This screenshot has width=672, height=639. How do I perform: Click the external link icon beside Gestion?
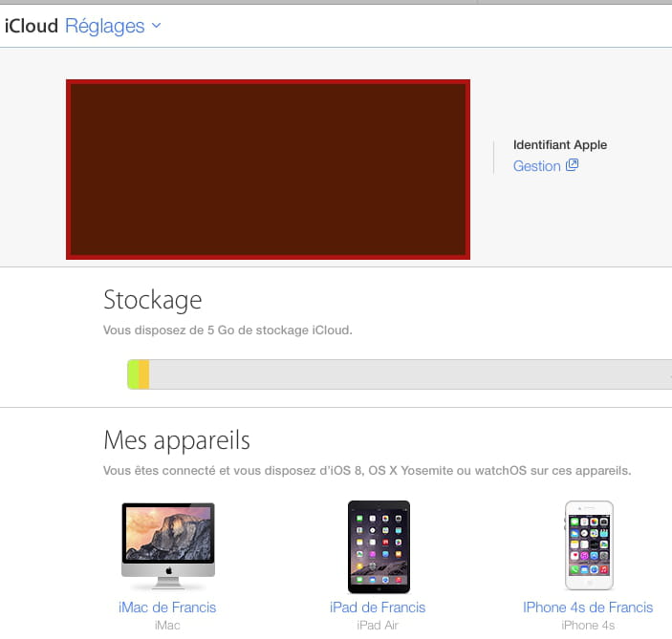573,165
